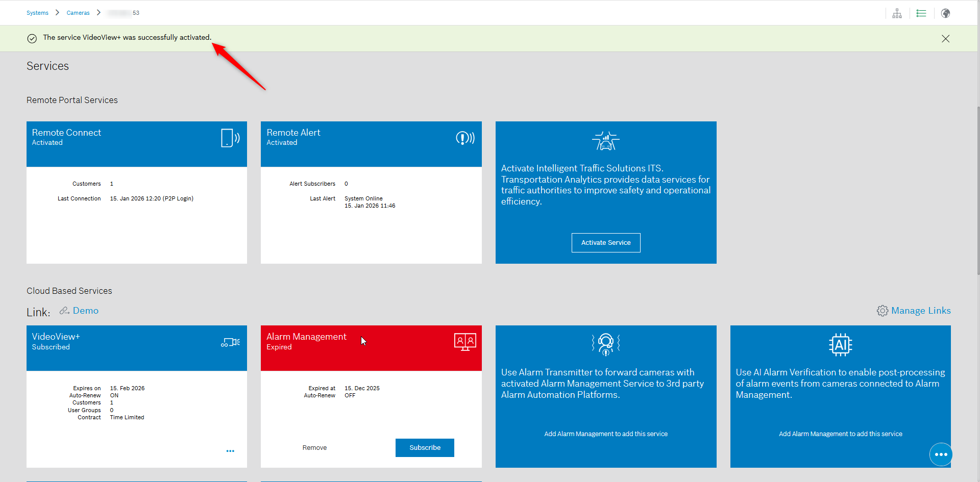Click the Manage Links gear icon
This screenshot has height=482, width=980.
pyautogui.click(x=883, y=311)
